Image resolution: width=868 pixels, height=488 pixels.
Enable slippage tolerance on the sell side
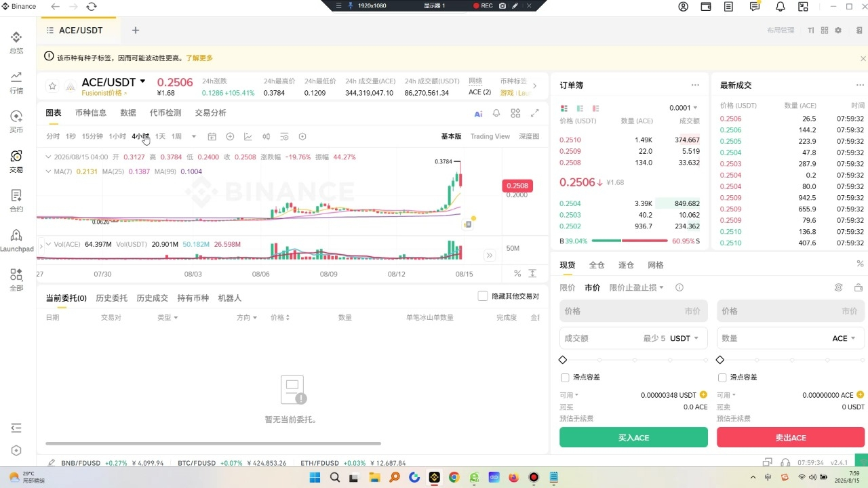point(722,378)
